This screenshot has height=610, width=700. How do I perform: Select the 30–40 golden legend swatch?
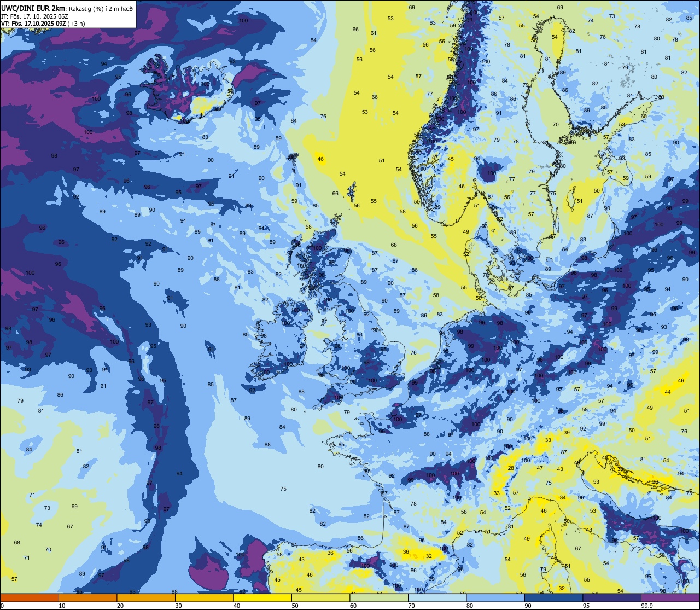(204, 597)
